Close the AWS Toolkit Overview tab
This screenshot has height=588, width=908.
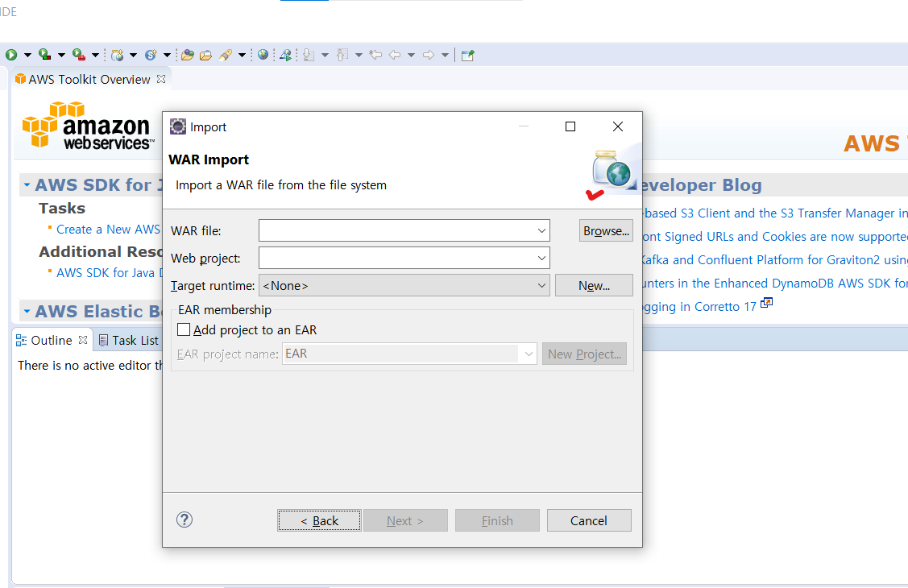click(x=162, y=79)
